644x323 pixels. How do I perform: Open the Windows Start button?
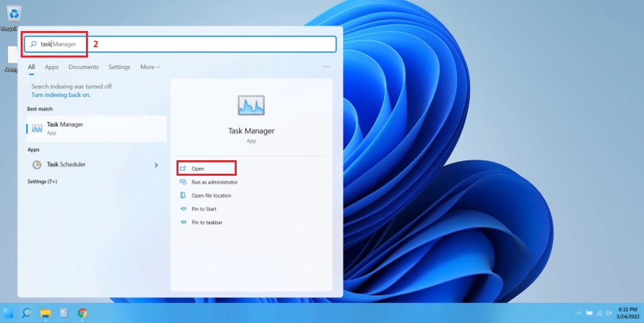click(8, 313)
